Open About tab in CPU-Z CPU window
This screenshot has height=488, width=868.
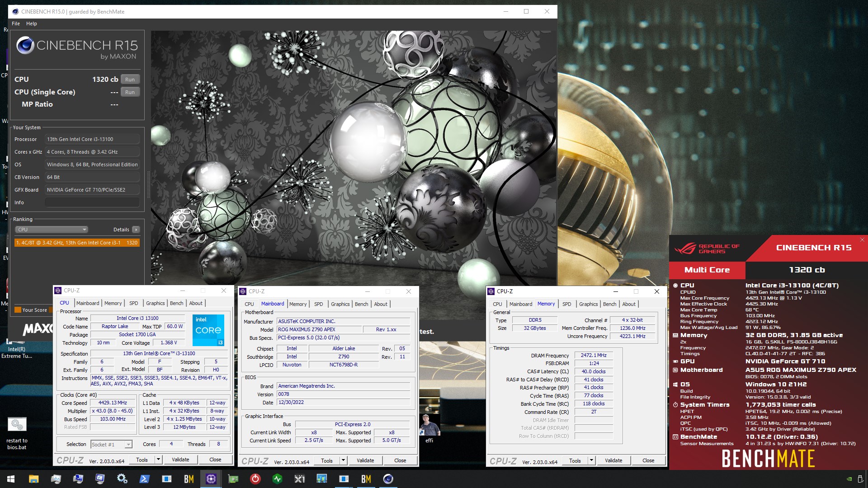click(x=196, y=303)
